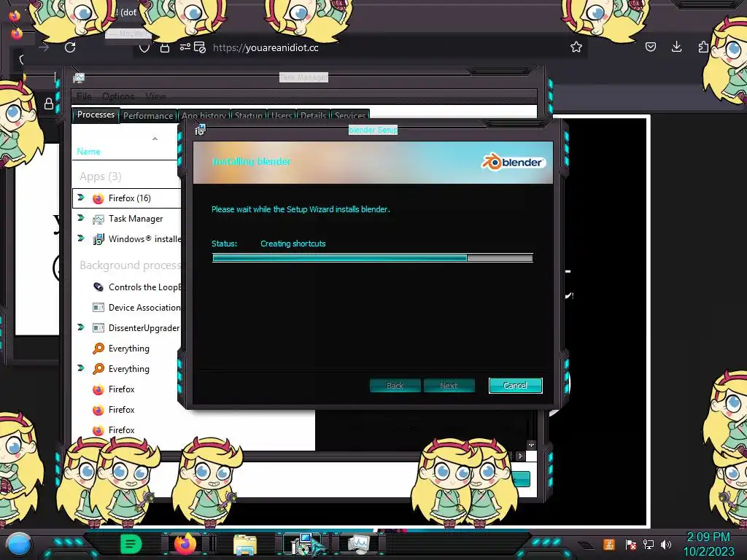
Task: Open File Explorer from the taskbar
Action: [245, 544]
